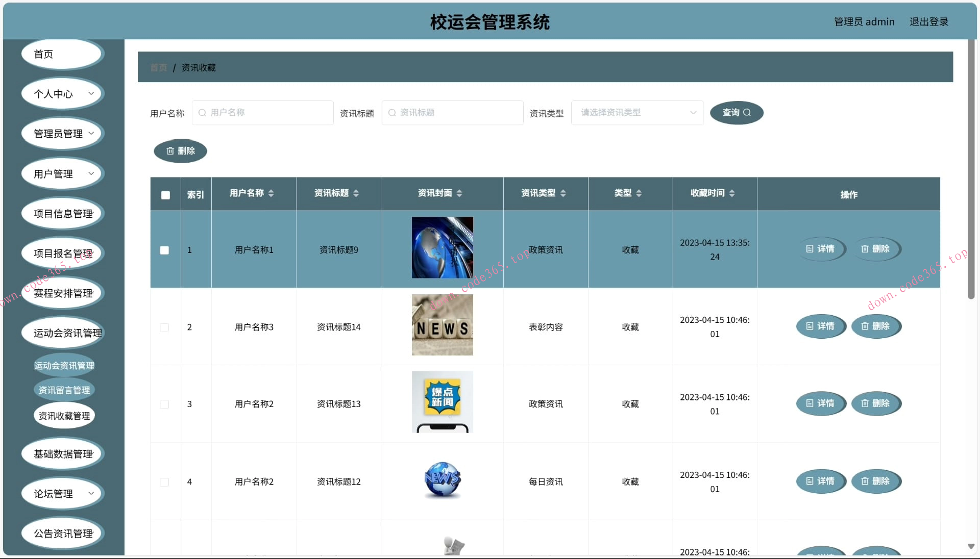The height and width of the screenshot is (559, 980).
Task: Uncheck the checkbox on row 1
Action: click(164, 250)
